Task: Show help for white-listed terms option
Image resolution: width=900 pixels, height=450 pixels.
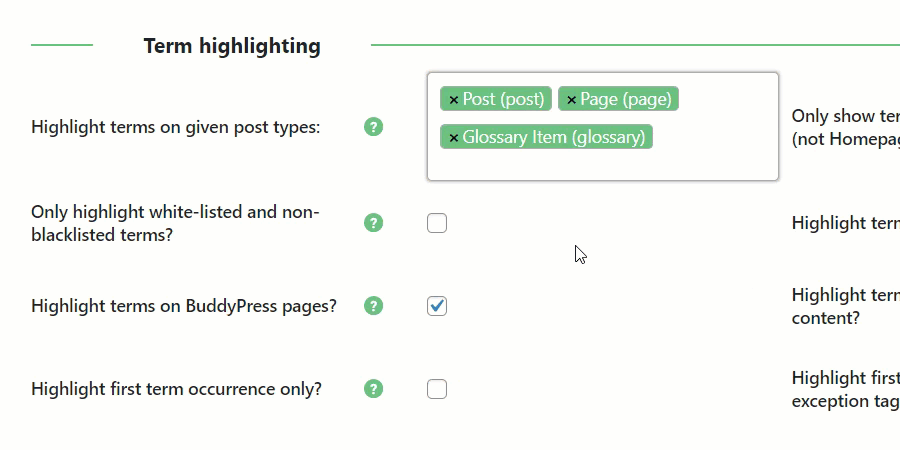Action: coord(373,223)
